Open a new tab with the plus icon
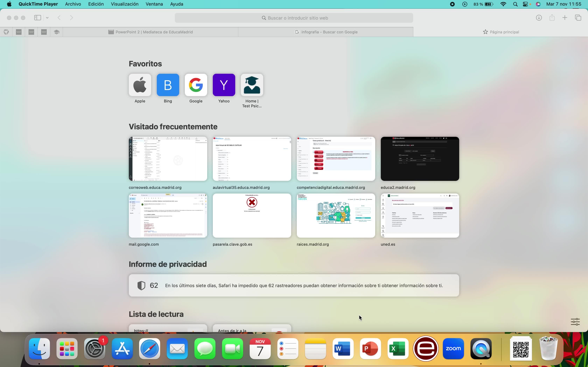588x367 pixels. [565, 18]
